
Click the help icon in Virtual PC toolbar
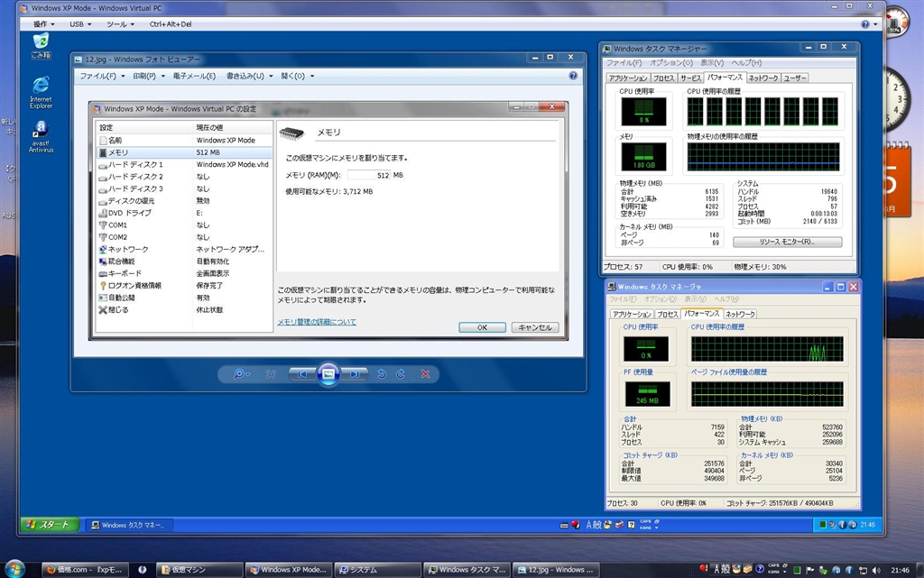(x=865, y=24)
